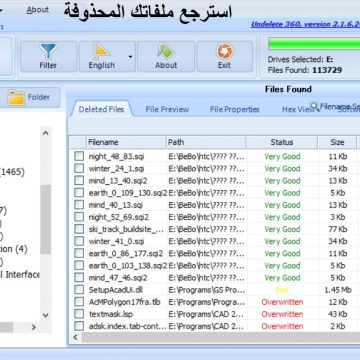
Task: Open the language dropdown arrow beside English
Action: [130, 57]
